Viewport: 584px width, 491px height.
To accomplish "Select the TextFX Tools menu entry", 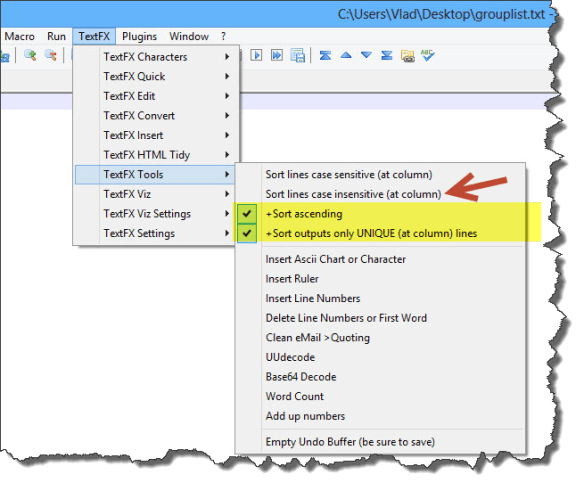I will pyautogui.click(x=156, y=175).
